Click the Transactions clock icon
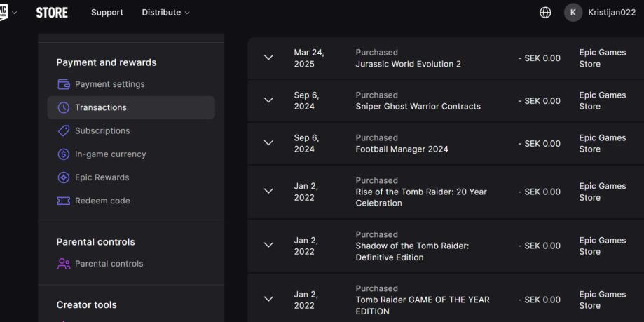The height and width of the screenshot is (322, 644). tap(63, 108)
